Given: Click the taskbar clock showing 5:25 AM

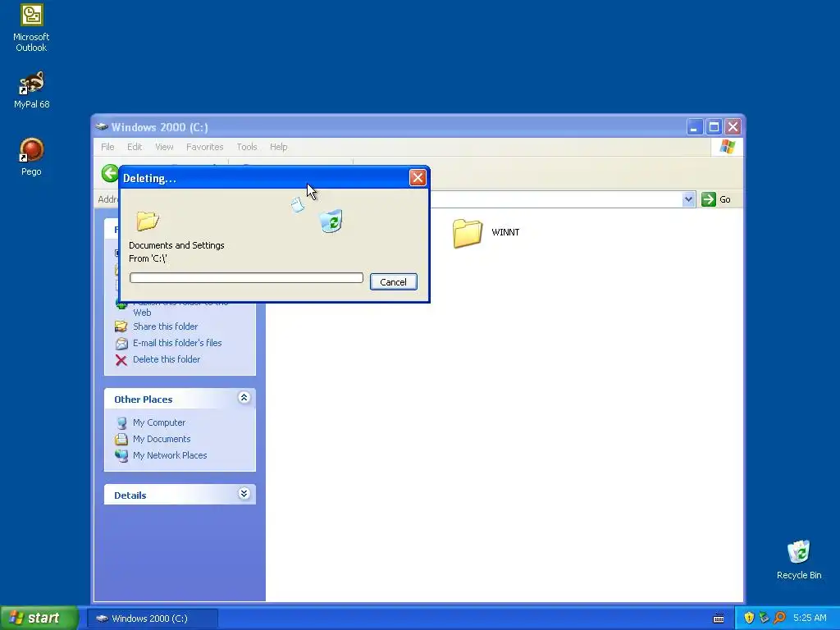Looking at the screenshot, I should tap(810, 619).
